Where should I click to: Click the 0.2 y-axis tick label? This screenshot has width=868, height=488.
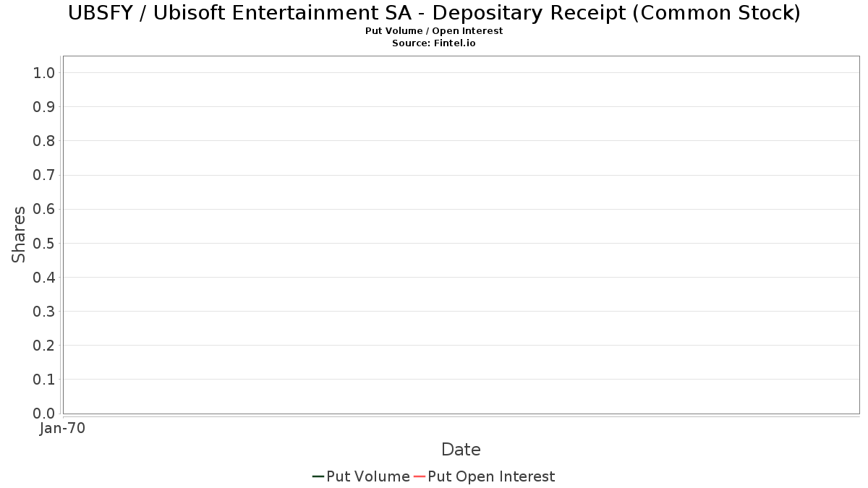(44, 346)
